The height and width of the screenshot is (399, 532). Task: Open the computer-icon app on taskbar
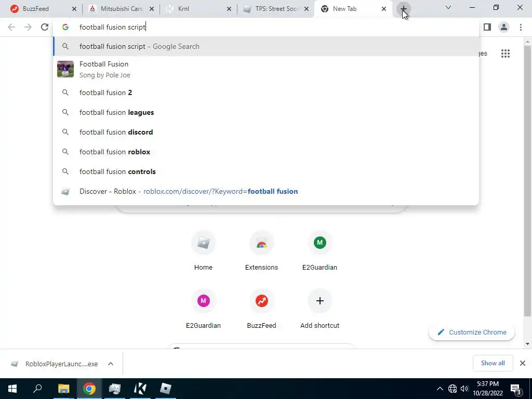coord(115,389)
